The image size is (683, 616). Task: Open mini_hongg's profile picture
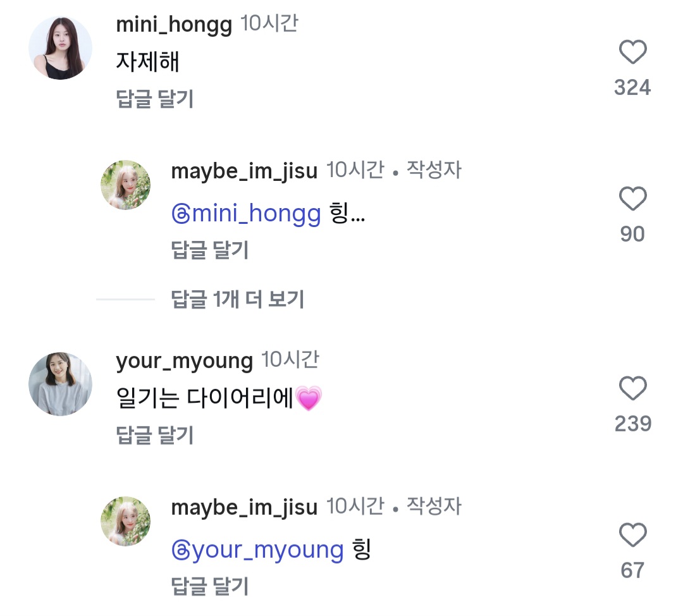(x=61, y=48)
